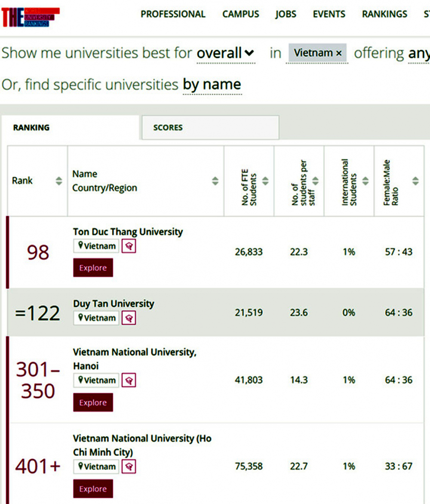The image size is (430, 504).
Task: Select students per staff value 23.6
Action: pyautogui.click(x=299, y=312)
